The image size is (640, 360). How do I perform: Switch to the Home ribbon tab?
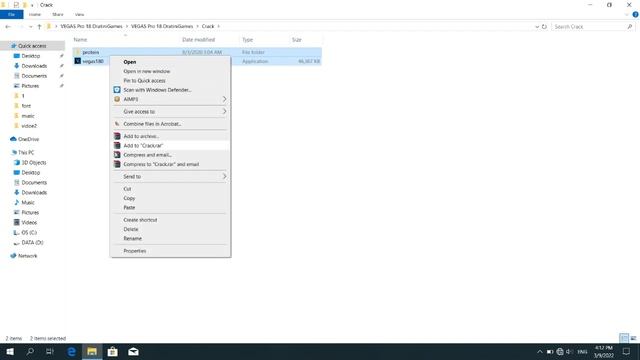coord(35,14)
